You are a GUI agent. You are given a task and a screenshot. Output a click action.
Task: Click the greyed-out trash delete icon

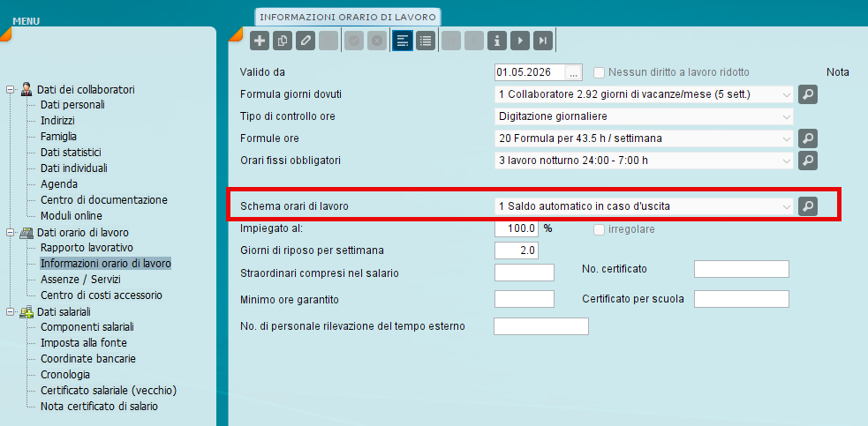point(328,41)
